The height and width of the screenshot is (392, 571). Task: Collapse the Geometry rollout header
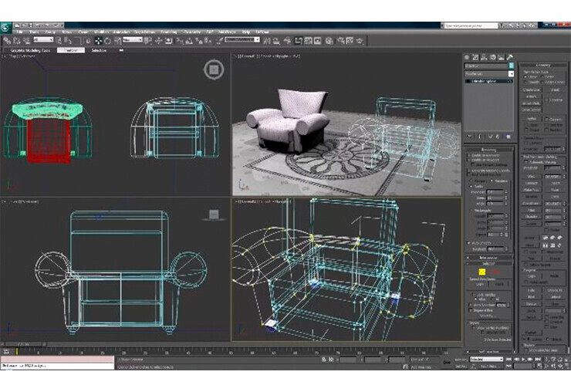point(543,66)
